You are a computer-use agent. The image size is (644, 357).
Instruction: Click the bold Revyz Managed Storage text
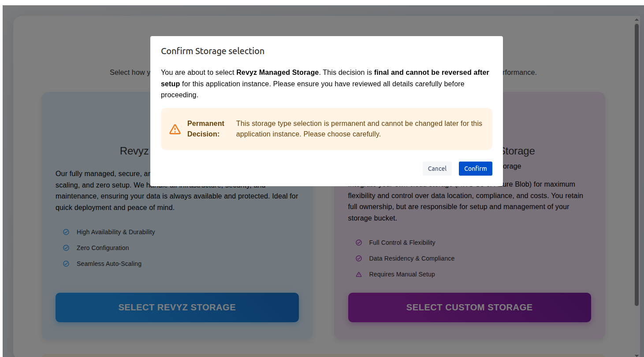[277, 72]
